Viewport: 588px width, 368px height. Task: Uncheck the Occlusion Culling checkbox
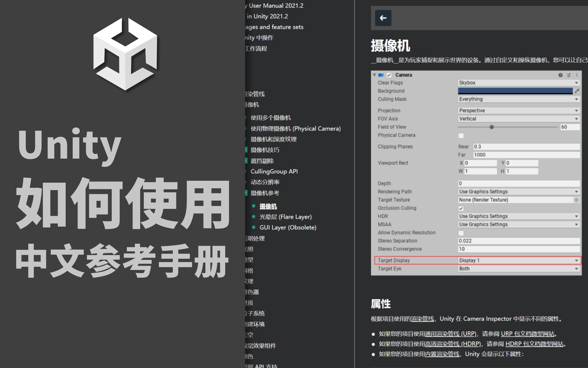[x=461, y=209]
